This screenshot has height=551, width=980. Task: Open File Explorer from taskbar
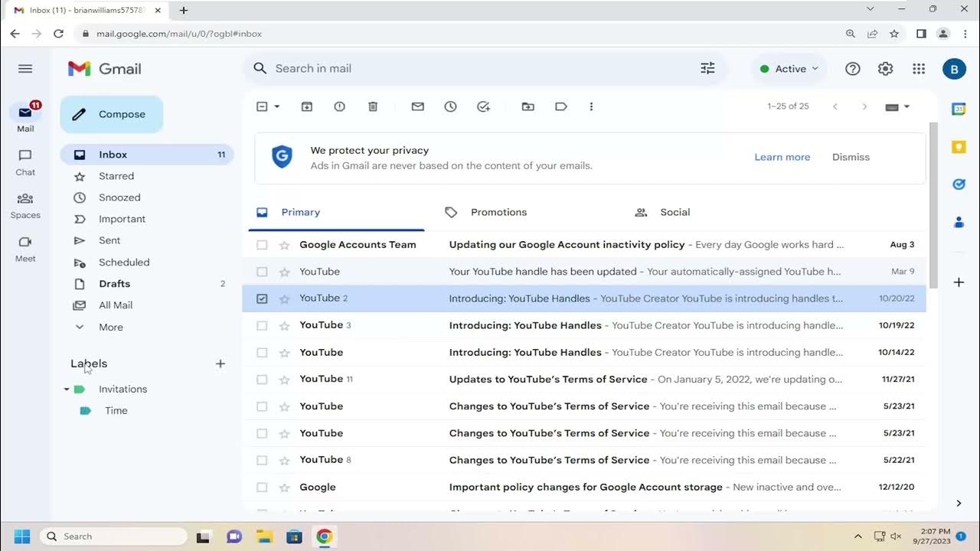[264, 536]
